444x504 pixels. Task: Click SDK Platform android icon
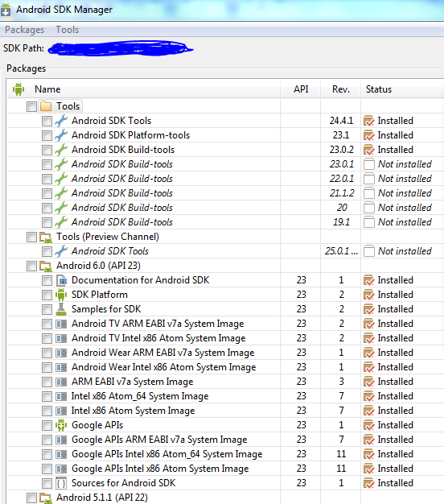pyautogui.click(x=61, y=295)
